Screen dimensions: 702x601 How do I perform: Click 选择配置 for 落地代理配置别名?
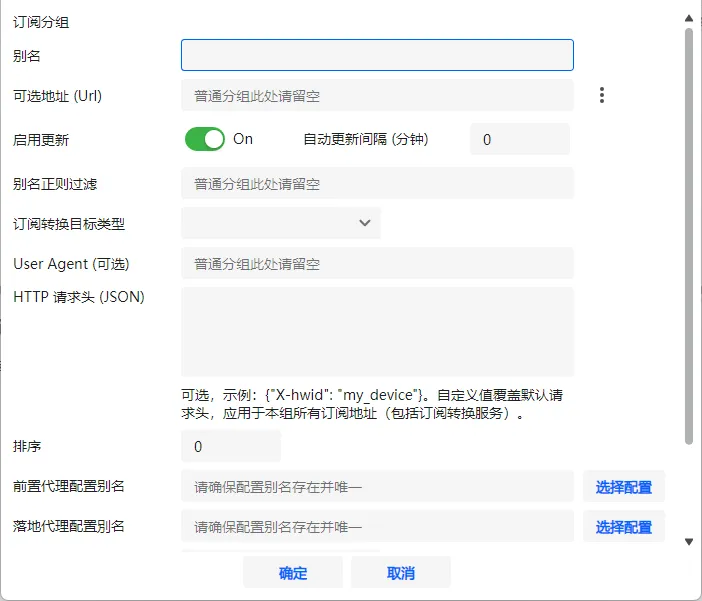click(624, 527)
